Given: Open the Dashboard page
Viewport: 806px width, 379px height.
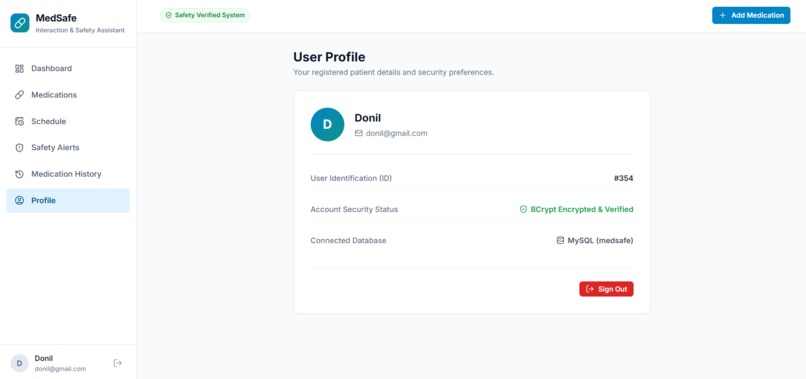Looking at the screenshot, I should (x=68, y=68).
